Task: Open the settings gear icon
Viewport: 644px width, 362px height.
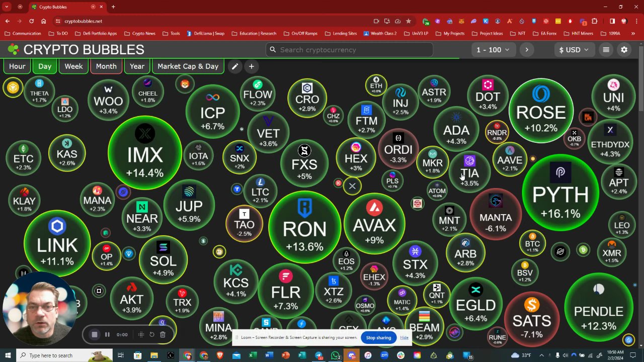Action: (x=624, y=50)
